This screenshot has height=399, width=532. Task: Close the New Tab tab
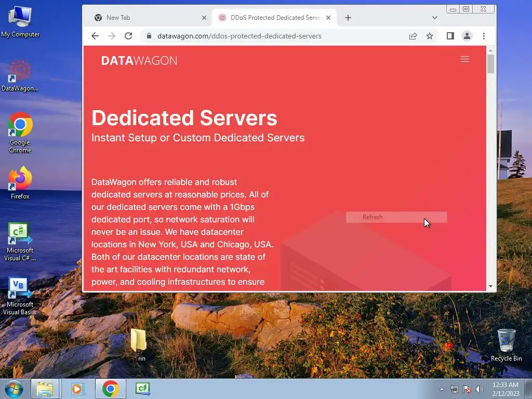click(204, 18)
